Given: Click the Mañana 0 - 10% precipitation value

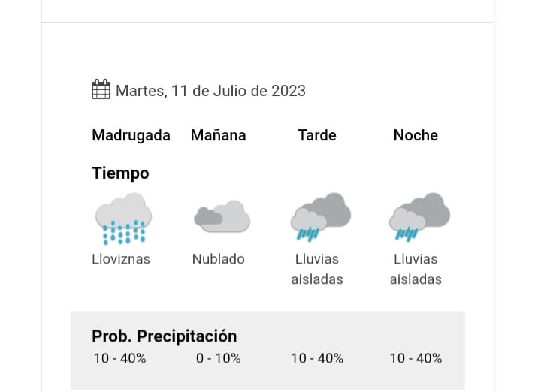Looking at the screenshot, I should tap(219, 358).
